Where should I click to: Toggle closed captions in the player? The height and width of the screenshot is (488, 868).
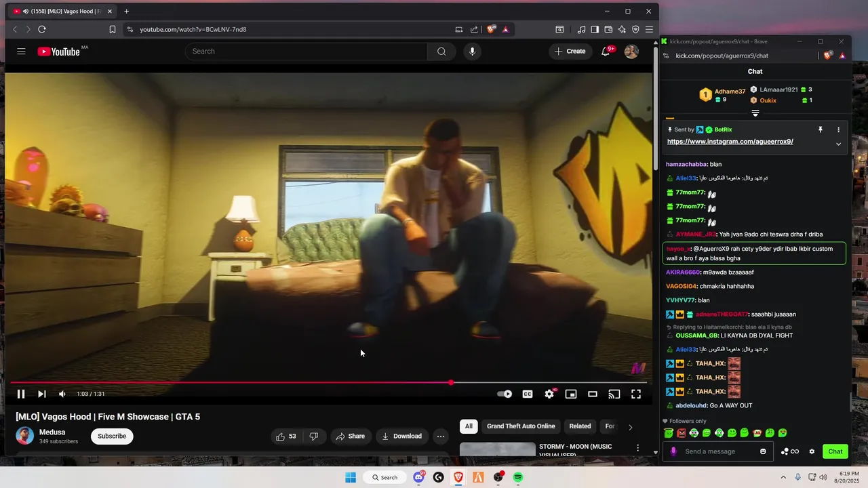tap(527, 394)
